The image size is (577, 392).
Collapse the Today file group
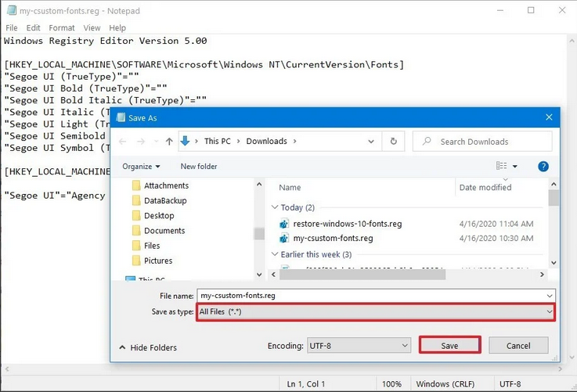point(275,207)
